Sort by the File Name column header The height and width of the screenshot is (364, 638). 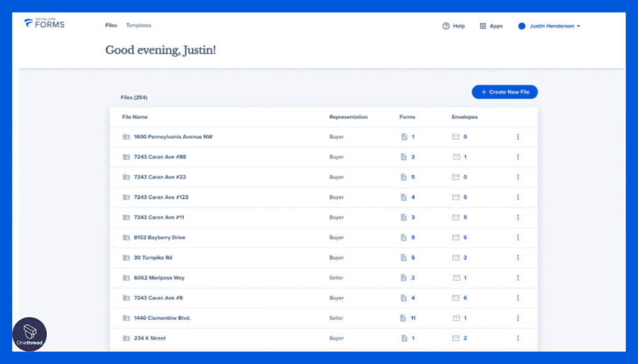point(135,117)
